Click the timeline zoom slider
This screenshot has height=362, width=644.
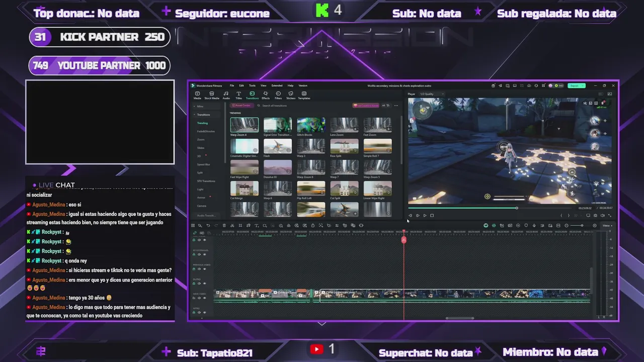pos(581,225)
